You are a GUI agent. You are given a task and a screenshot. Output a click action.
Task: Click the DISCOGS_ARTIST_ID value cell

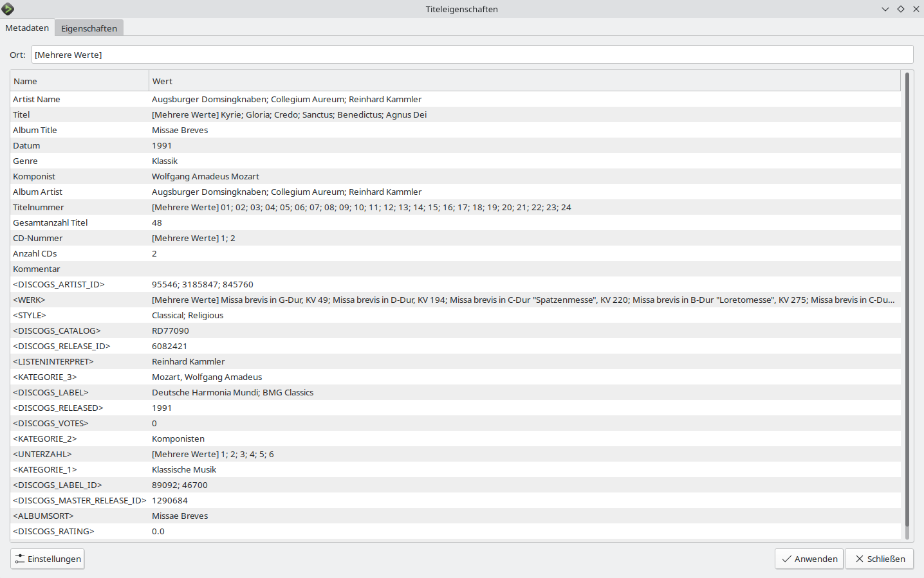pyautogui.click(x=524, y=284)
